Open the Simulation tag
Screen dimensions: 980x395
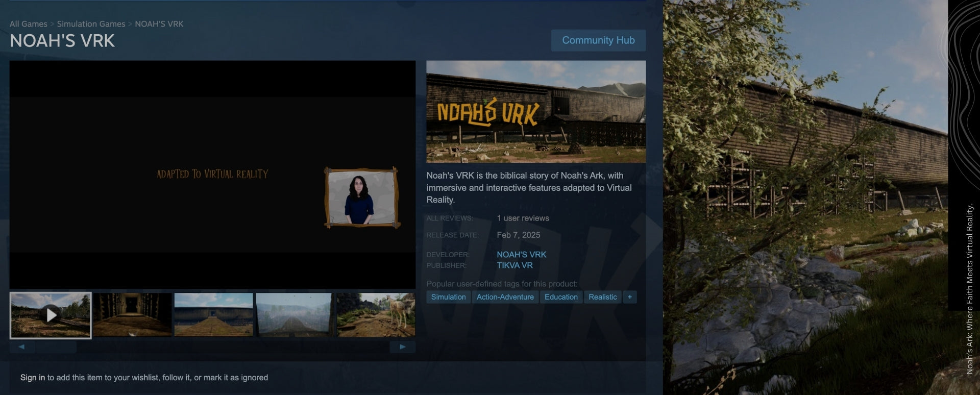(448, 297)
